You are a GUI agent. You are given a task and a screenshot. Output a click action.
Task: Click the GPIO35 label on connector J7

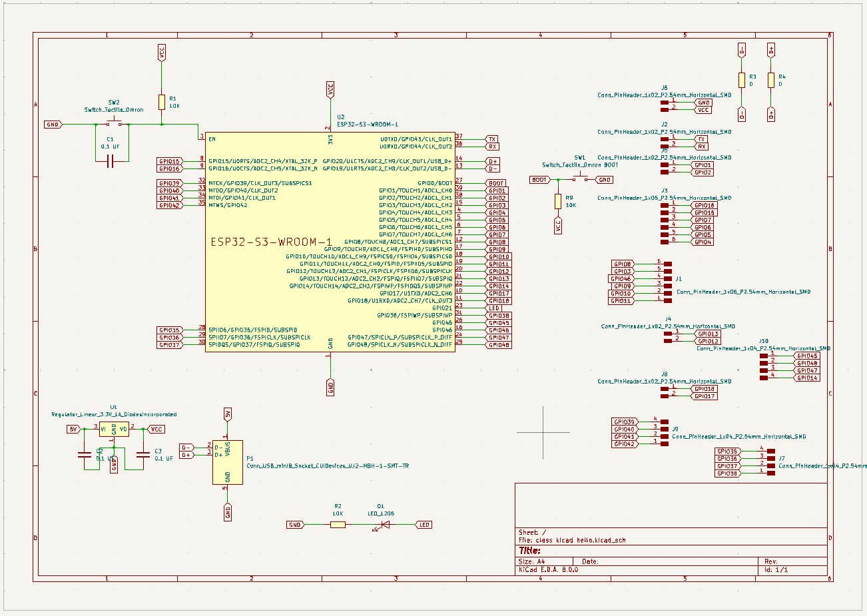coord(728,452)
